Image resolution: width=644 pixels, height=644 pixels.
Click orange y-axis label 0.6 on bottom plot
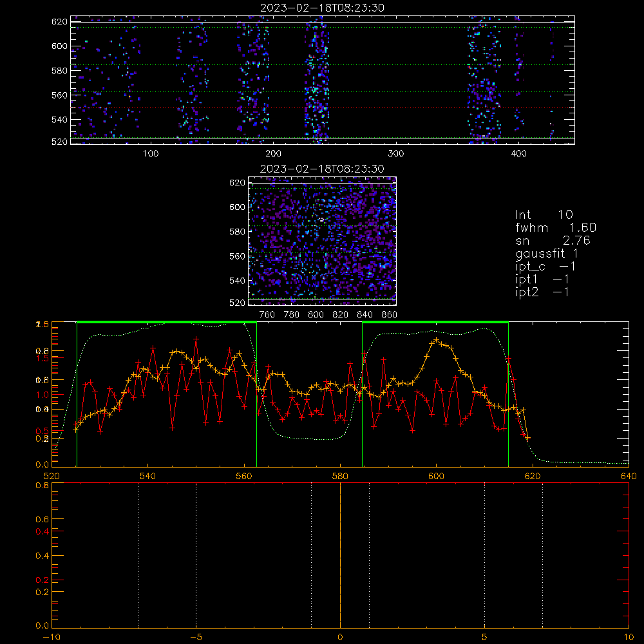pos(43,519)
